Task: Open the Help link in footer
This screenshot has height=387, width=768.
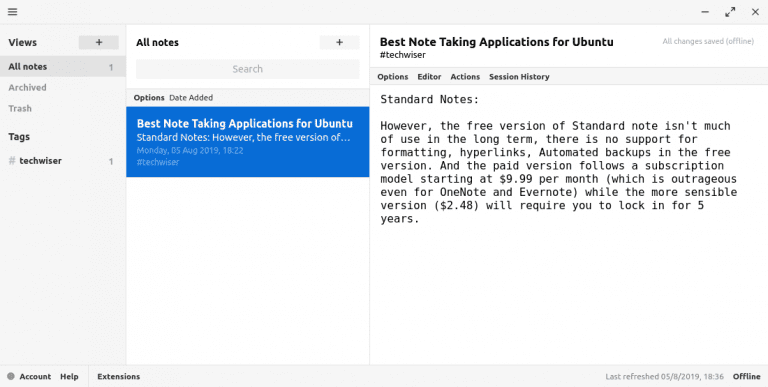Action: pos(69,377)
